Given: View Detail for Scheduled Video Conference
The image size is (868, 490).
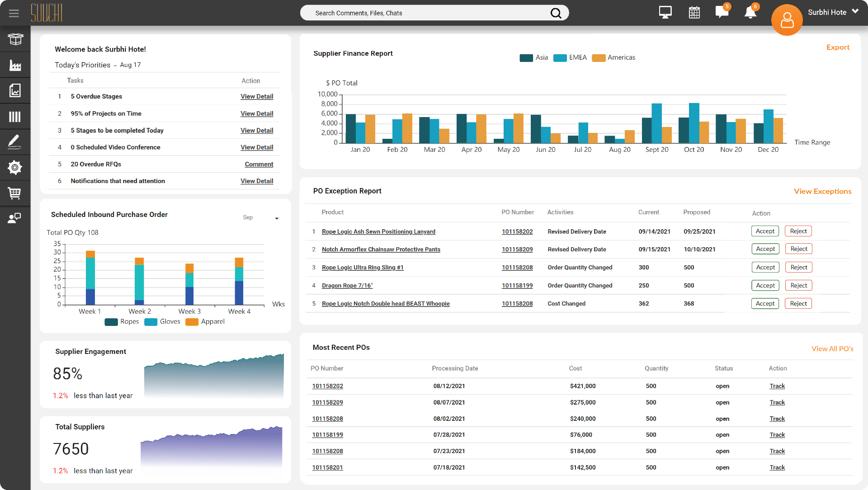Looking at the screenshot, I should 257,147.
